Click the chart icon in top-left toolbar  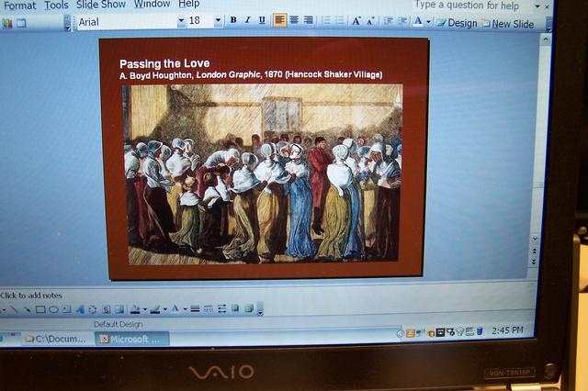point(7,23)
